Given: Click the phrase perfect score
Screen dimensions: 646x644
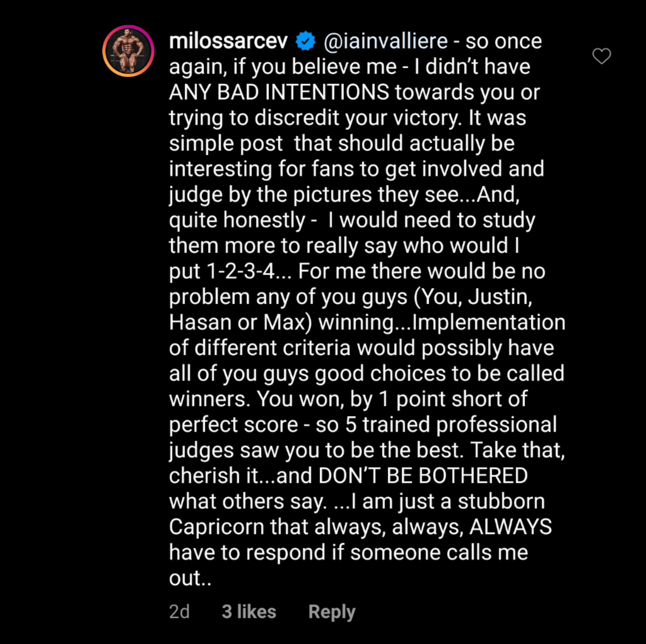Looking at the screenshot, I should (x=233, y=424).
